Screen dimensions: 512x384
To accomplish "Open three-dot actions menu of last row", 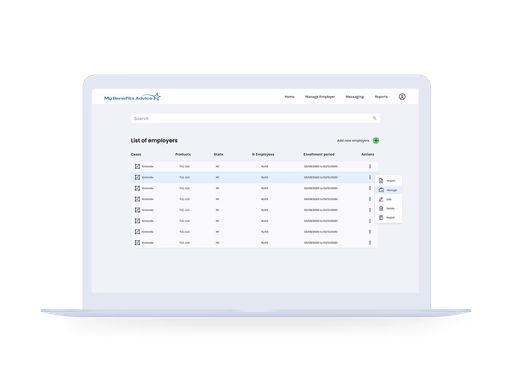I will pos(370,243).
